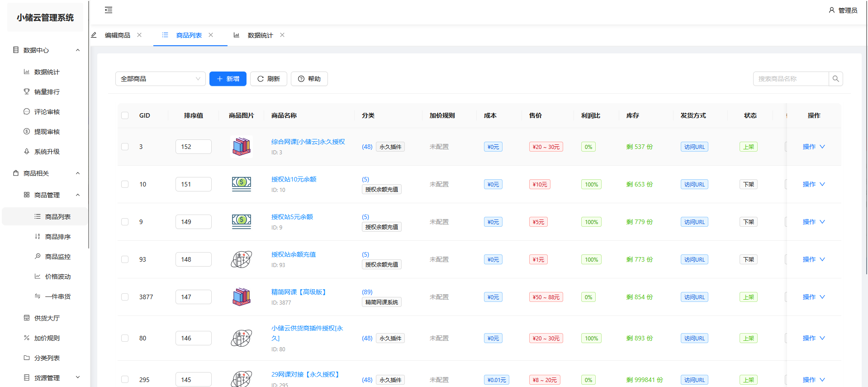Expand 操作 dropdown for 授权站5元余额

point(813,222)
